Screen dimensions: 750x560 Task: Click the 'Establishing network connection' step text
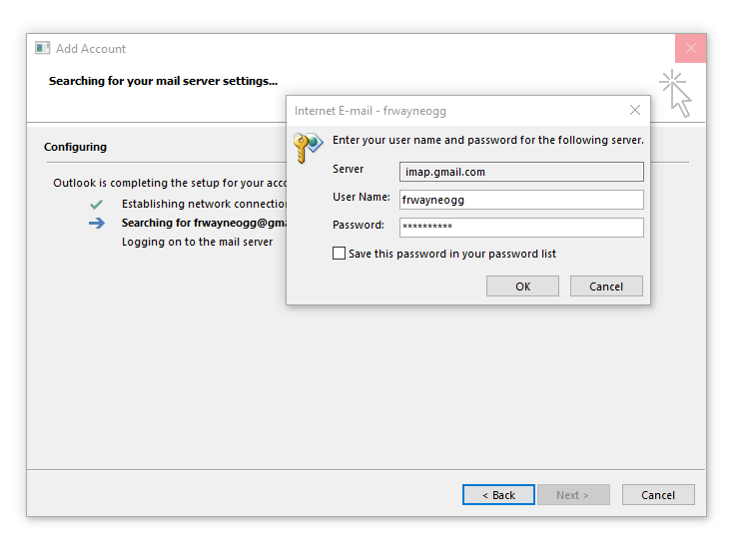tap(204, 205)
